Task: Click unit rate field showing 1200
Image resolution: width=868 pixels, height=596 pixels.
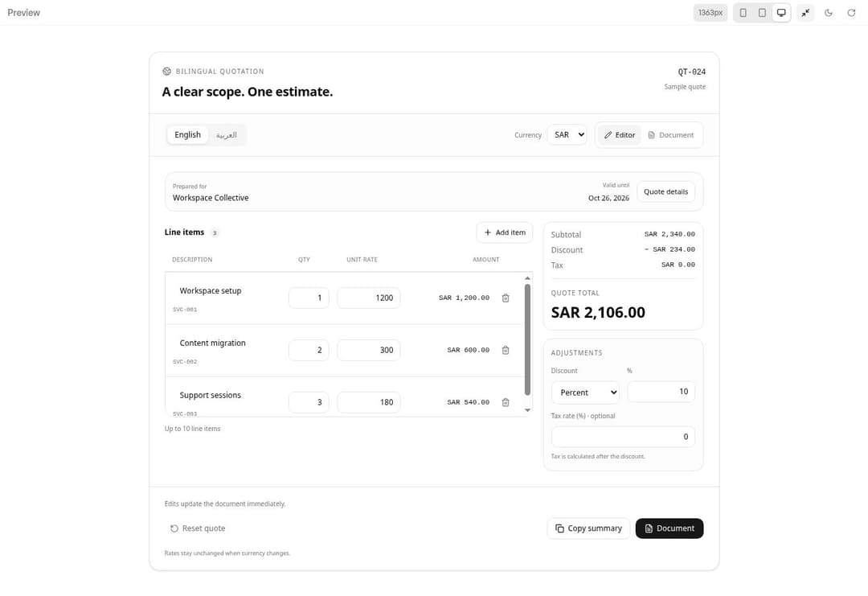Action: tap(369, 298)
